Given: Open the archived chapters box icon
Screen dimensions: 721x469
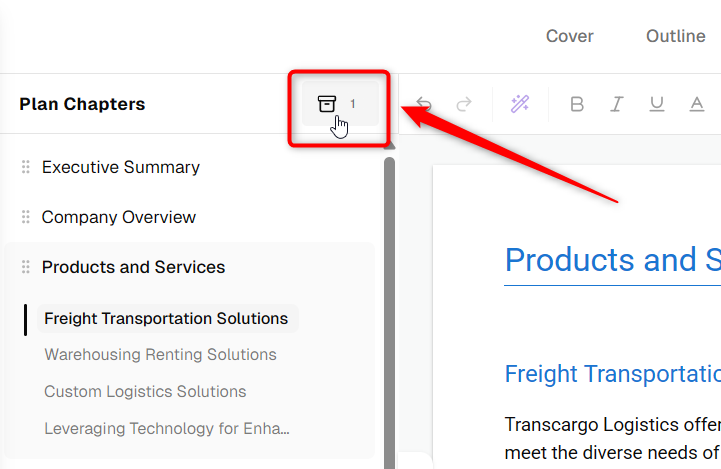Looking at the screenshot, I should coord(327,104).
